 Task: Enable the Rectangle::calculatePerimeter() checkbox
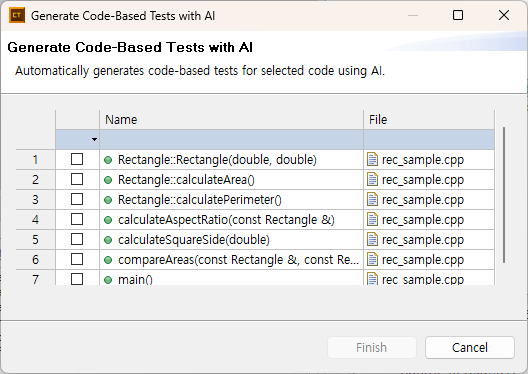point(77,199)
